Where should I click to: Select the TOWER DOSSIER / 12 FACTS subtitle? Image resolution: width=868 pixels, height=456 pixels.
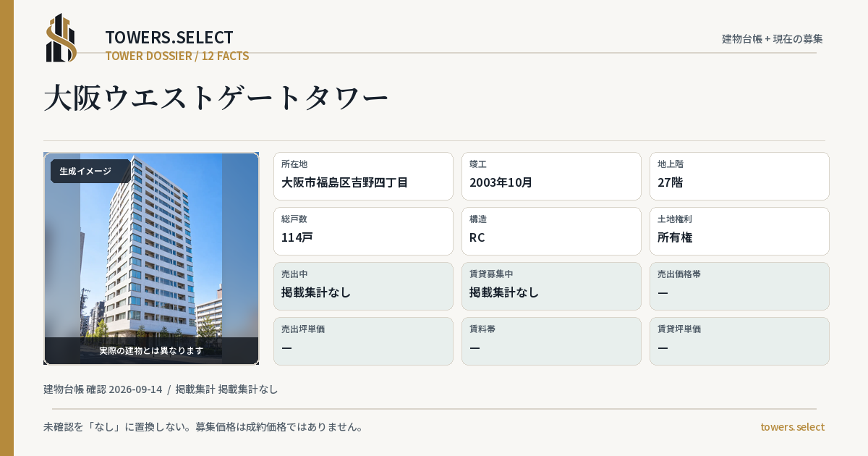[177, 56]
